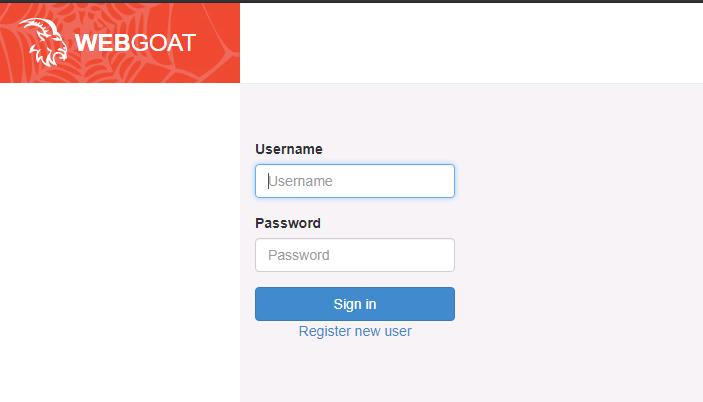This screenshot has width=703, height=402.
Task: Click the Password label above the field
Action: click(288, 223)
